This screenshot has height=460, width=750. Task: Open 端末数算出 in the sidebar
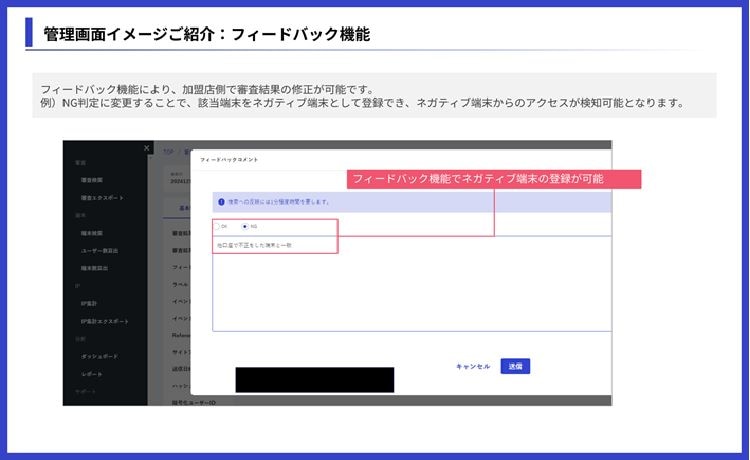[x=94, y=268]
